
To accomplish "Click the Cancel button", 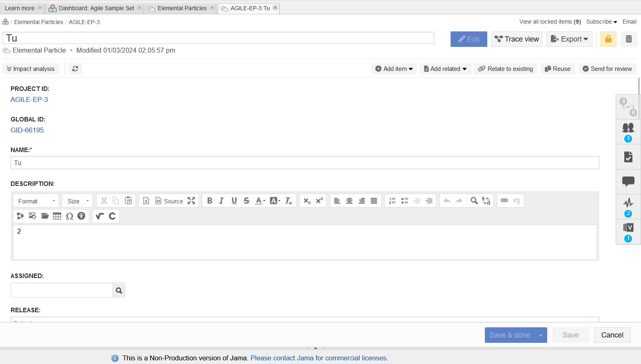I will [x=612, y=335].
